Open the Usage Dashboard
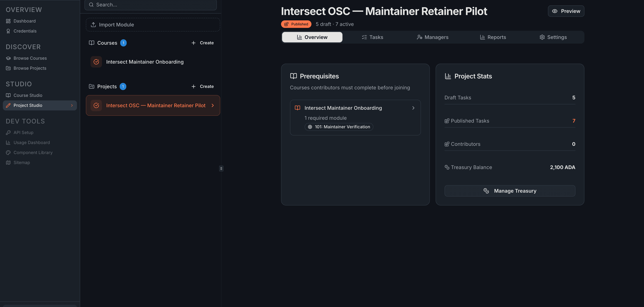The width and height of the screenshot is (644, 307). (32, 142)
